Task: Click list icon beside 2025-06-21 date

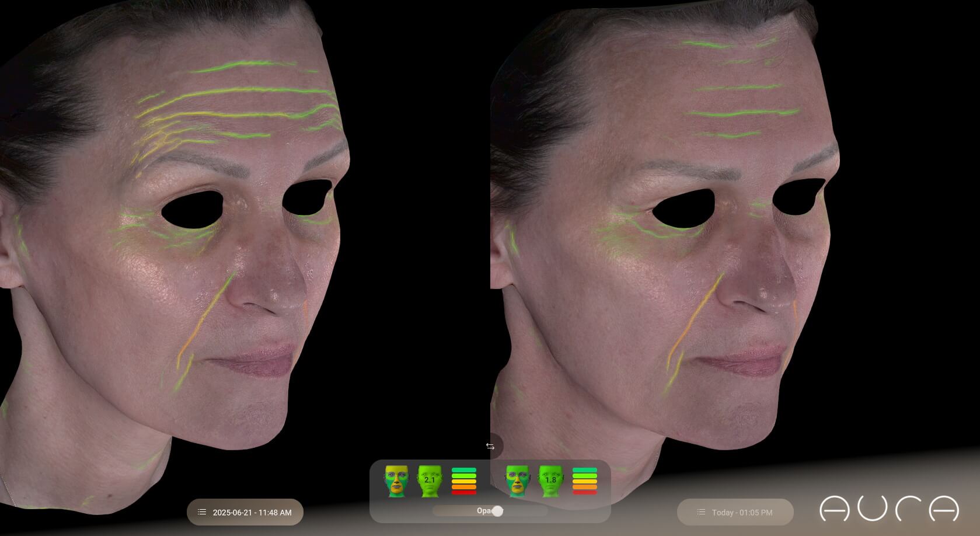Action: click(x=202, y=512)
